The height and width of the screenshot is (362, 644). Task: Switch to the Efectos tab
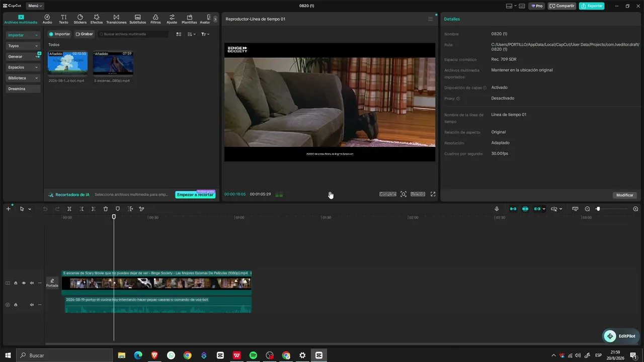pos(97,19)
